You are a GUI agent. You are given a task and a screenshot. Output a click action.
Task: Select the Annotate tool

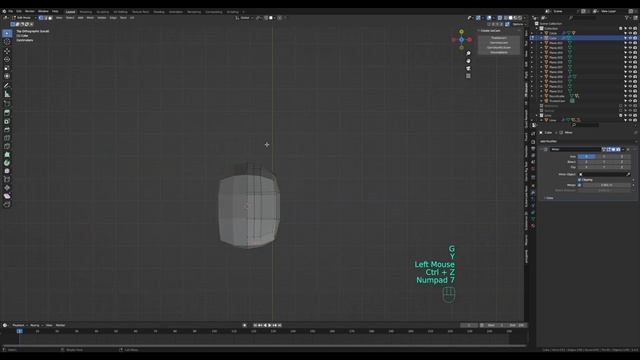(x=7, y=86)
